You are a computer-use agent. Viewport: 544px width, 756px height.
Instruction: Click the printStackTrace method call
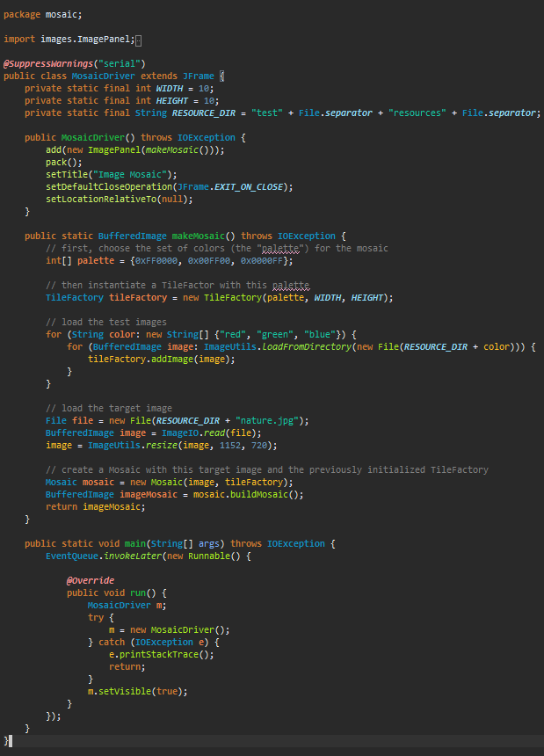[159, 655]
